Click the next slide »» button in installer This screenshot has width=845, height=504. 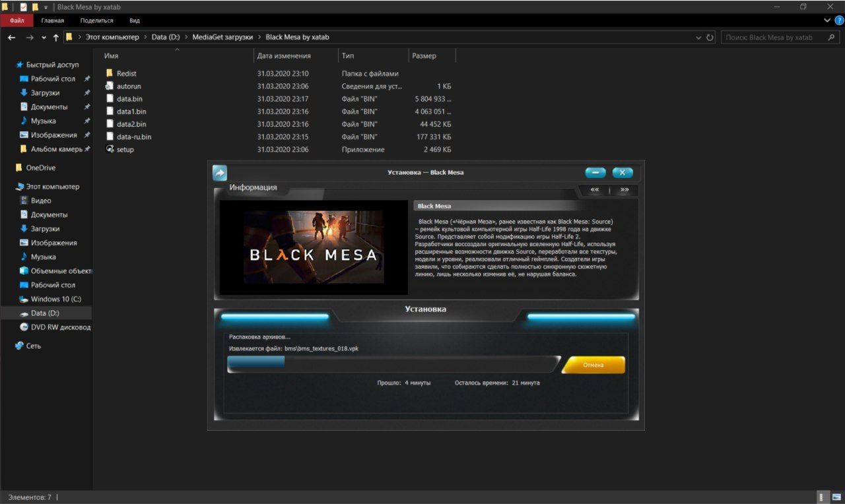pyautogui.click(x=625, y=190)
